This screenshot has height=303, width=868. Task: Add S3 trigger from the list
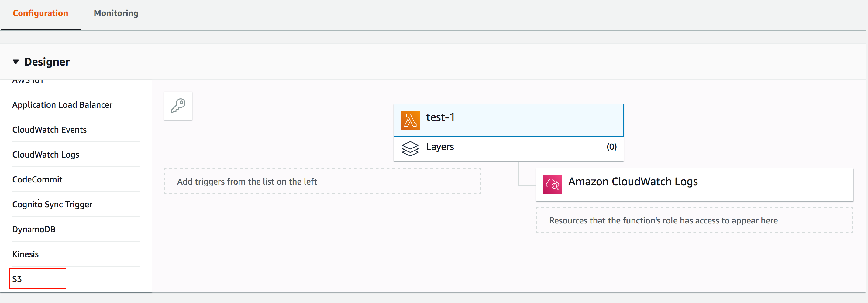point(18,279)
